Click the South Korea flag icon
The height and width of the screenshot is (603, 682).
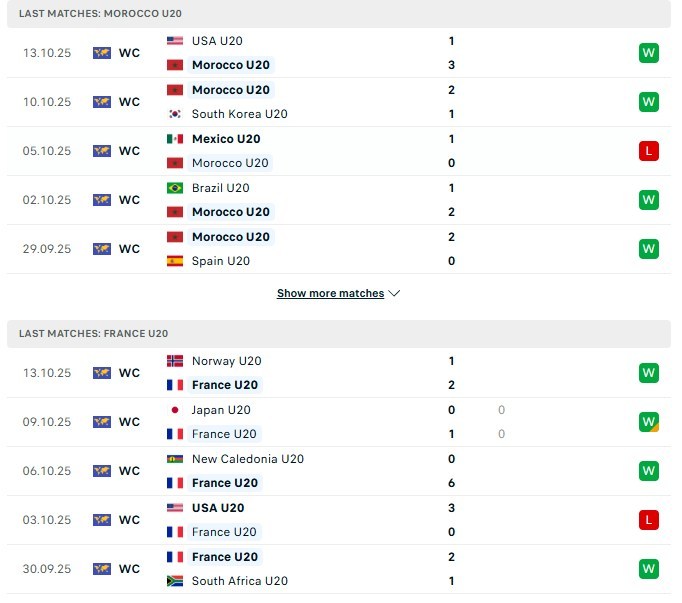(175, 114)
